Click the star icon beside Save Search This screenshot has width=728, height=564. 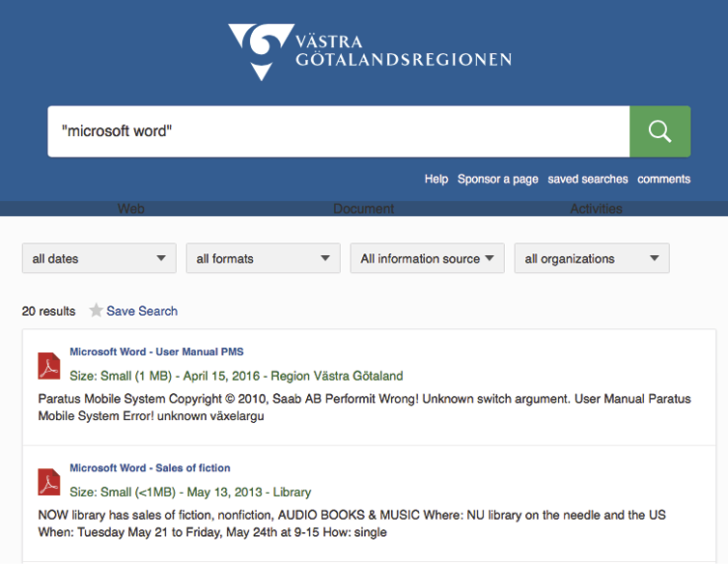pos(96,310)
